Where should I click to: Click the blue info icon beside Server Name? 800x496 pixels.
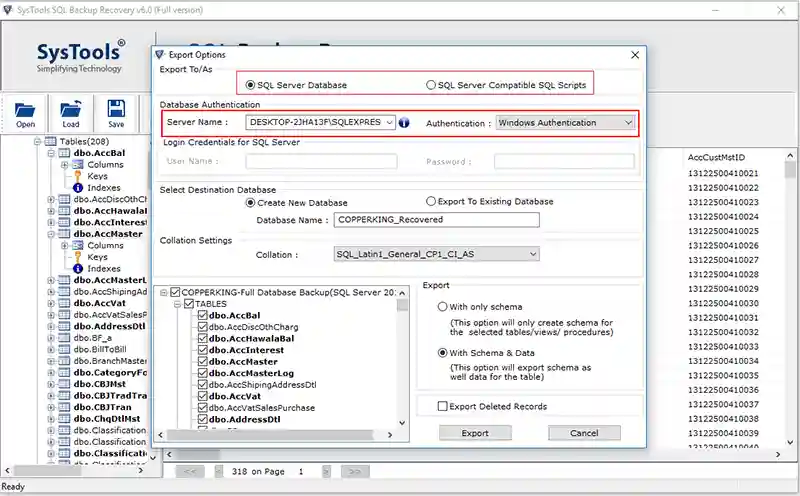(404, 122)
